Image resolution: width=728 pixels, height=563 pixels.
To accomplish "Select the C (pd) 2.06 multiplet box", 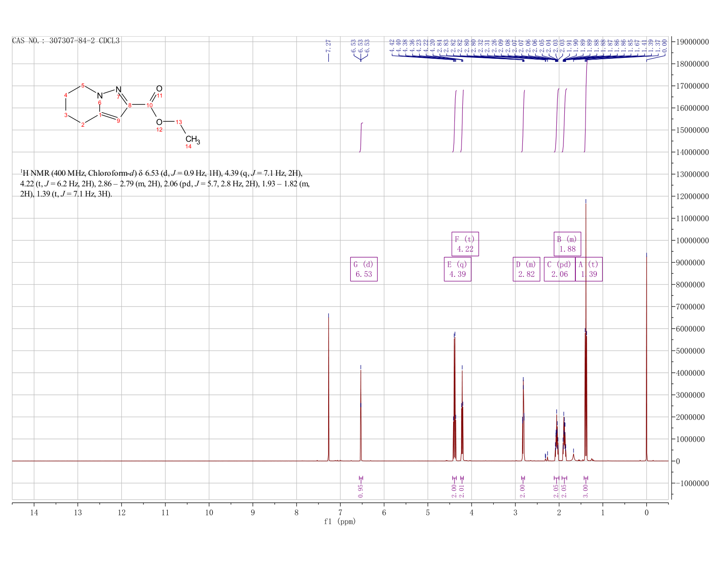I will click(559, 269).
